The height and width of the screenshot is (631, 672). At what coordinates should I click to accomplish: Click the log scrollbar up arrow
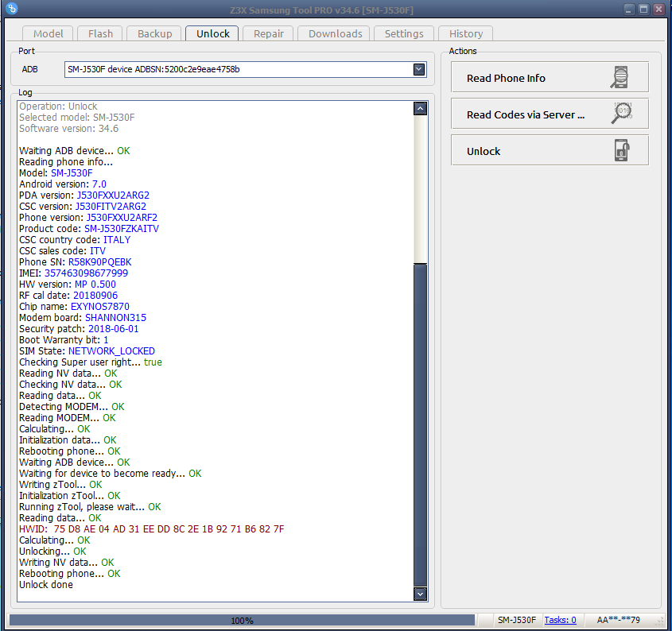point(420,109)
